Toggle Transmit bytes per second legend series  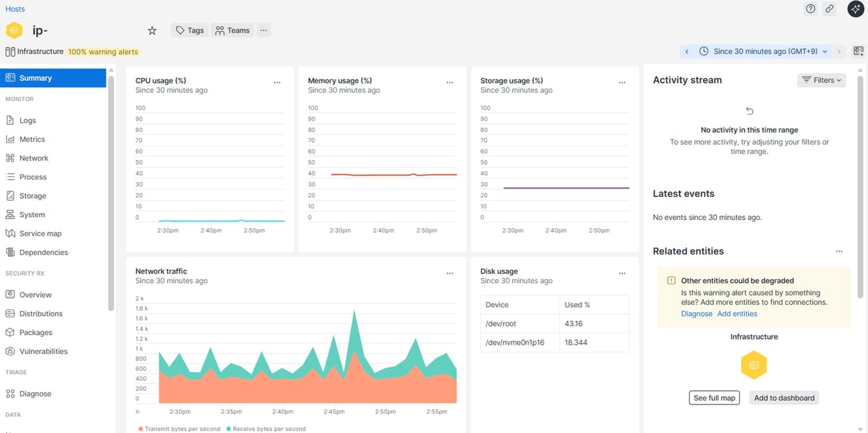[179, 429]
